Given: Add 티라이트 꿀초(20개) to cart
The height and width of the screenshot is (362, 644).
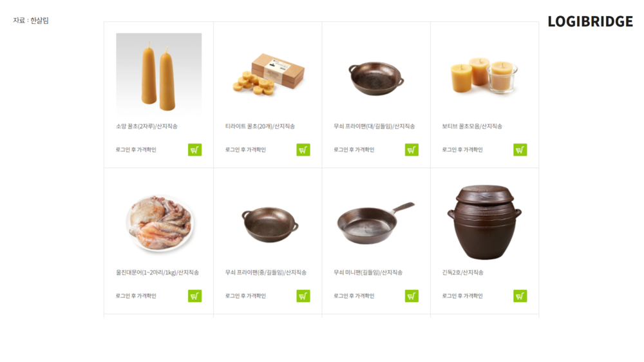Looking at the screenshot, I should (303, 149).
